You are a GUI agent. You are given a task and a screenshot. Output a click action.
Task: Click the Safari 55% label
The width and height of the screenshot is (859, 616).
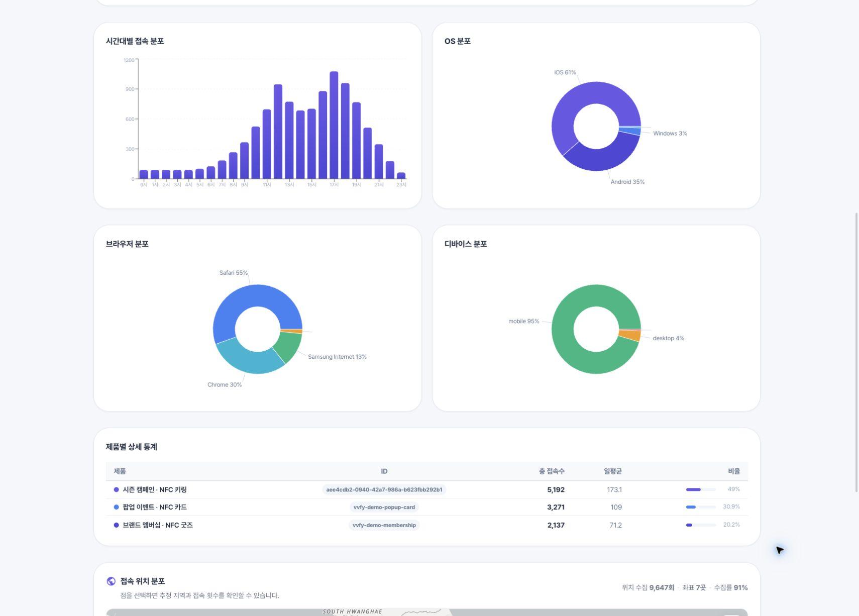click(x=234, y=273)
